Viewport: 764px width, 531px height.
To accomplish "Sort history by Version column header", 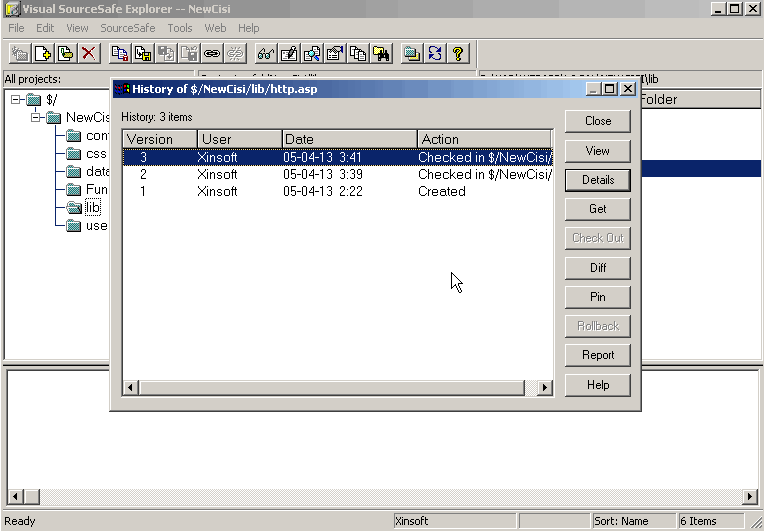I will pyautogui.click(x=160, y=139).
